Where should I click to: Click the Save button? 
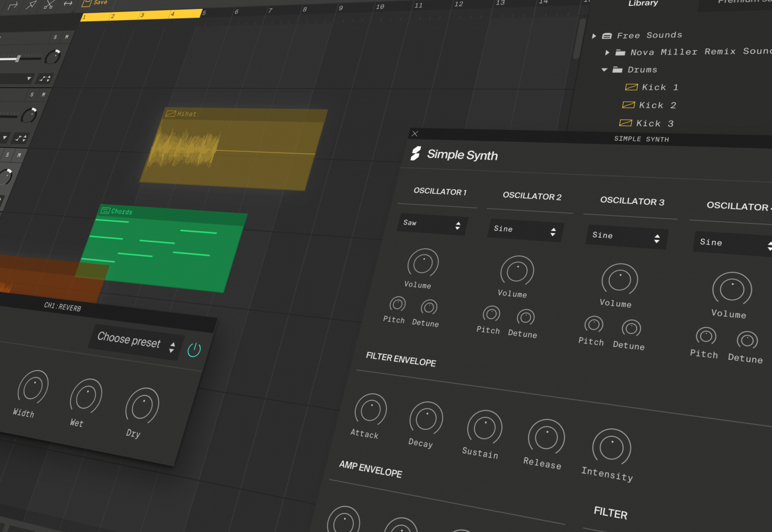tap(95, 4)
